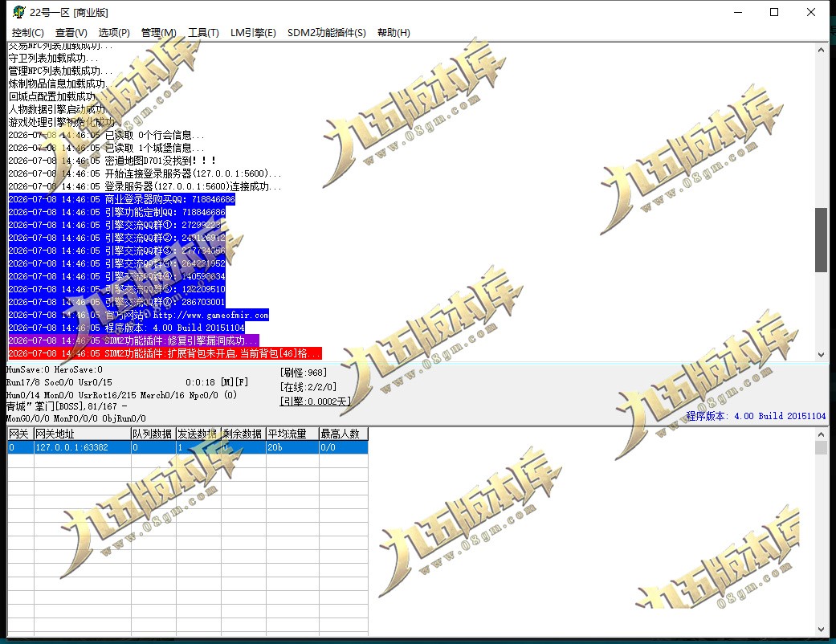Screen dimensions: 836x644
Task: Click the 引擎:0.0002天 link text
Action: tap(315, 401)
